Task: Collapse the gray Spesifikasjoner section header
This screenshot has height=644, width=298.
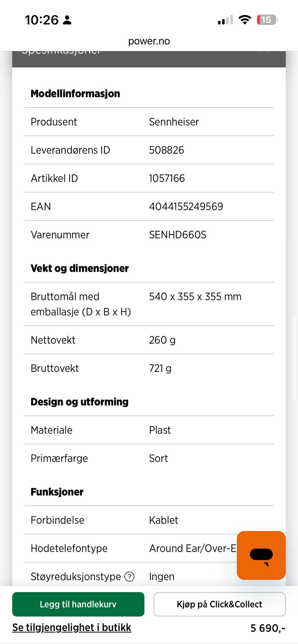Action: coord(149,59)
